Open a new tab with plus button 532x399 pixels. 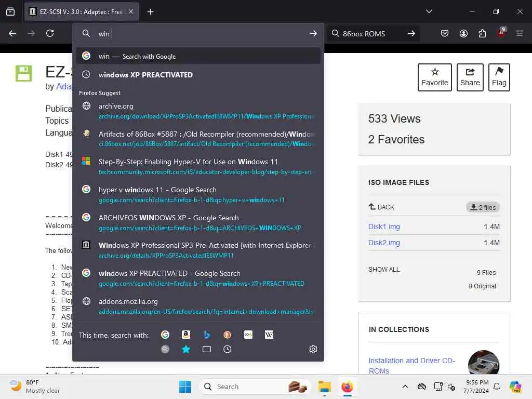(150, 11)
